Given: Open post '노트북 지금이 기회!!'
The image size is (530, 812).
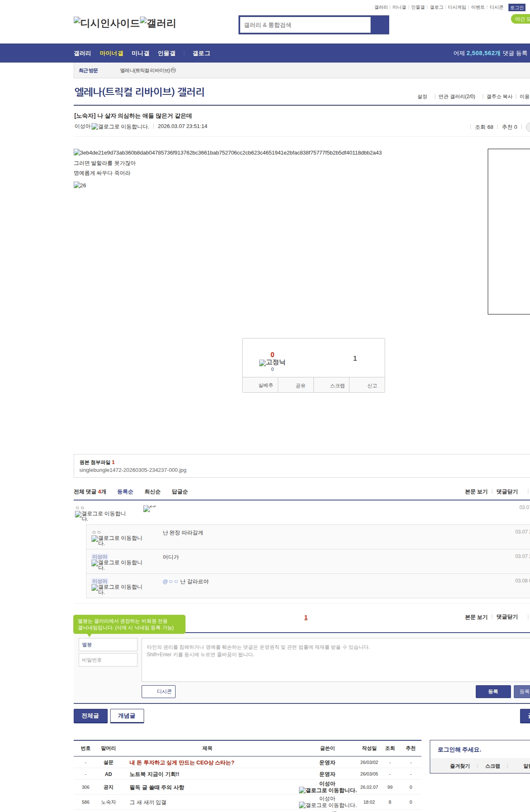Looking at the screenshot, I should click(x=154, y=774).
